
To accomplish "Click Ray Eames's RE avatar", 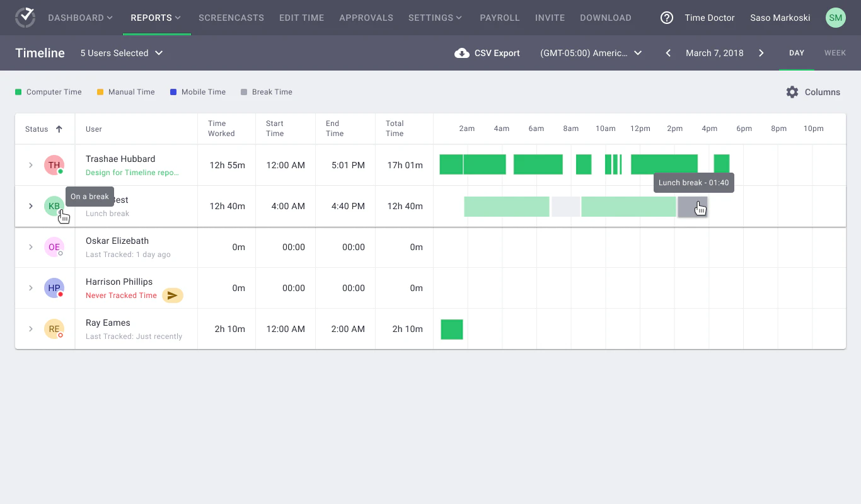I will click(x=54, y=328).
